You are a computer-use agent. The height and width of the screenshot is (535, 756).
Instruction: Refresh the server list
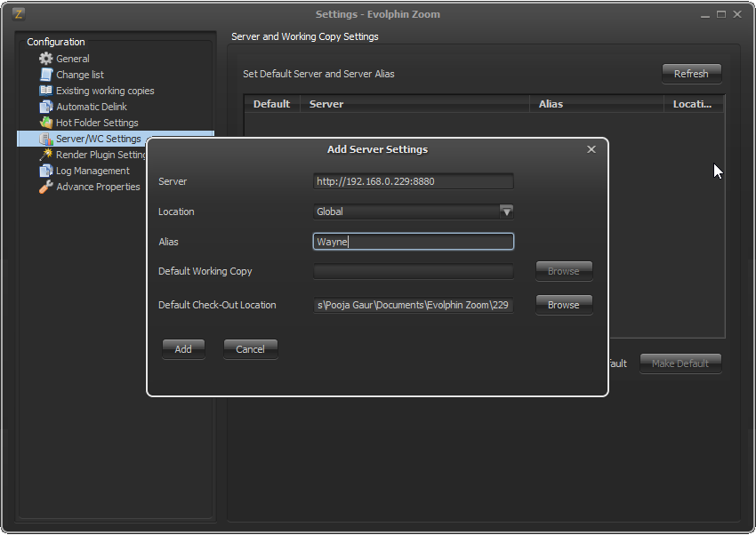(x=691, y=74)
